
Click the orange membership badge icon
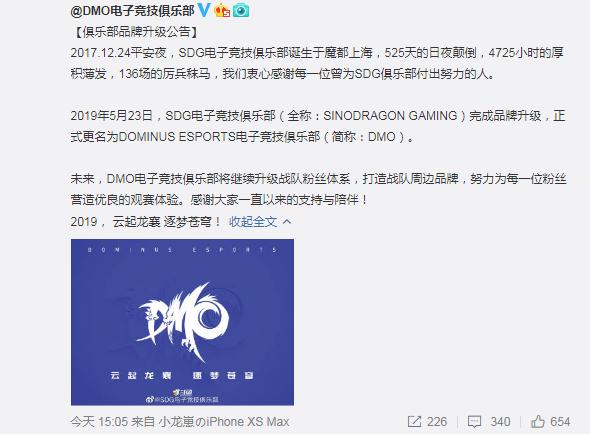click(x=222, y=11)
